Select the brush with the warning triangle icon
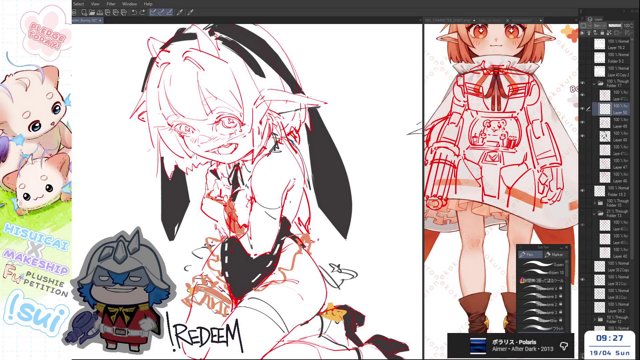The height and width of the screenshot is (360, 640). coord(542,280)
